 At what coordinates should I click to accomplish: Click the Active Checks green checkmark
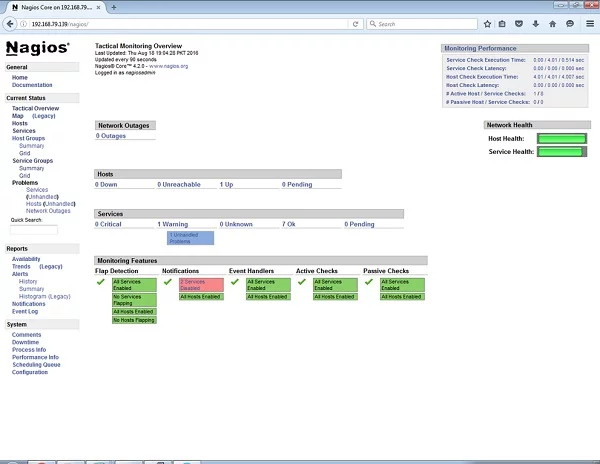tap(302, 282)
